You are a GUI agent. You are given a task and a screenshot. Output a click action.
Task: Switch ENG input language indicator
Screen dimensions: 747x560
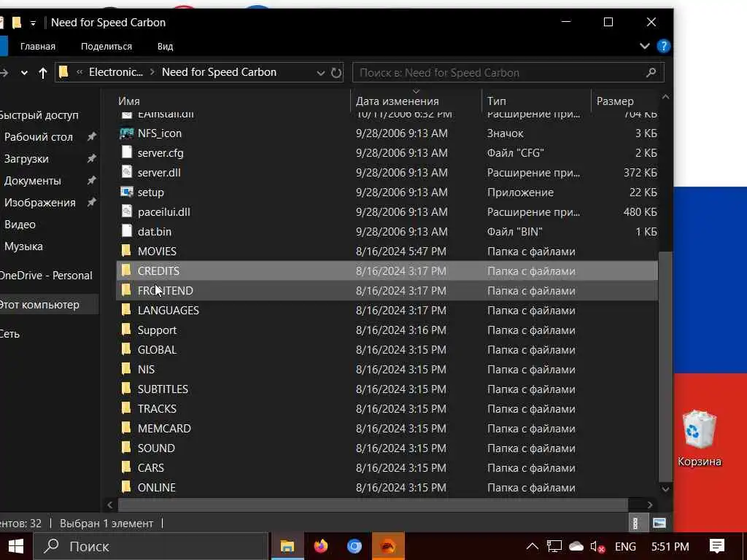tap(625, 547)
